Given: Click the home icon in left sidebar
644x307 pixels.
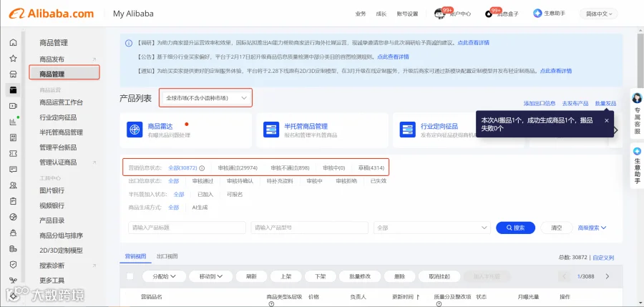Looking at the screenshot, I should [x=13, y=42].
